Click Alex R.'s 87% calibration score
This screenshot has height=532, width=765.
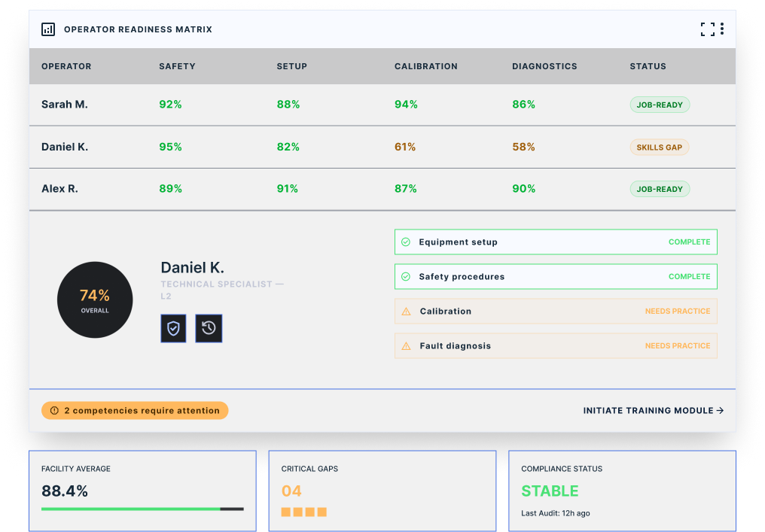tap(405, 189)
